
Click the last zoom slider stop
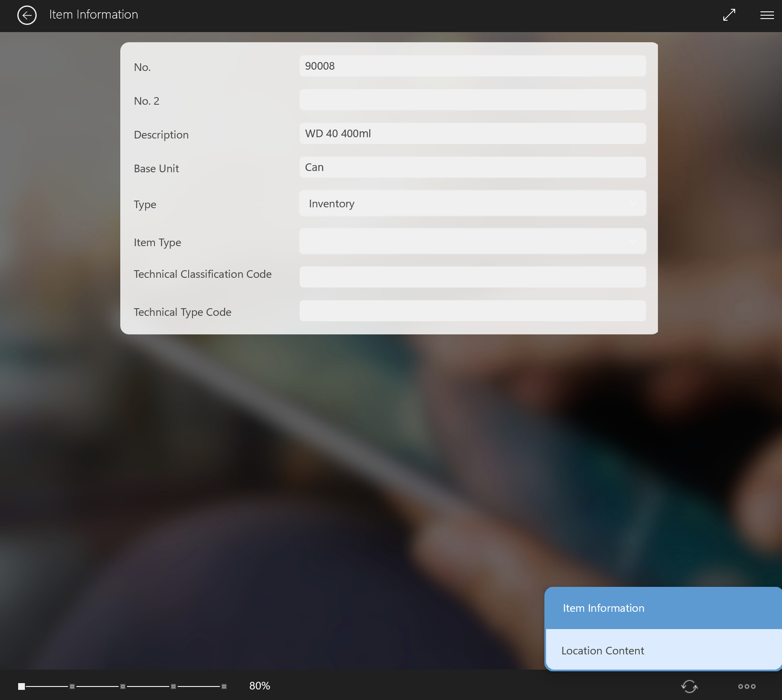(x=224, y=686)
